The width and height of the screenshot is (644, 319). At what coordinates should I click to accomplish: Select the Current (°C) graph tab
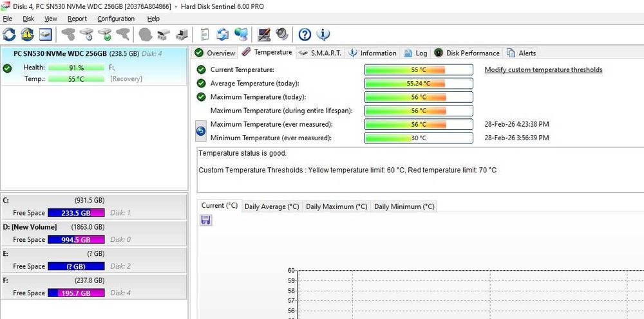(x=220, y=205)
